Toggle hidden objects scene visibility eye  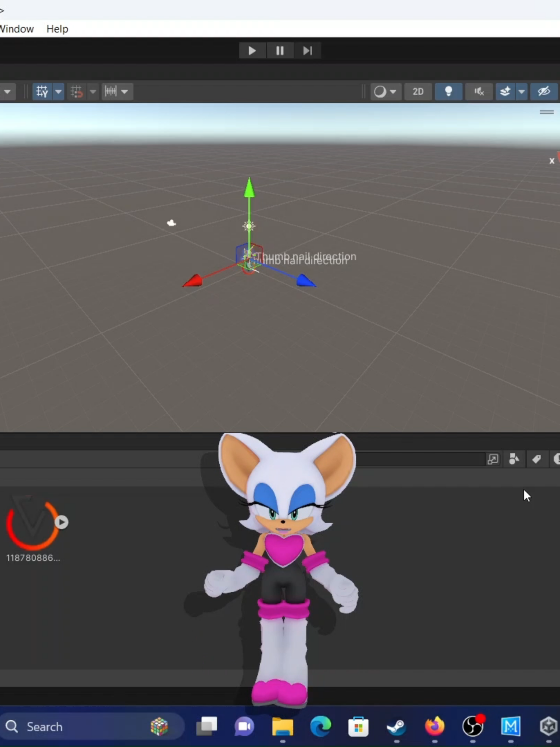coord(544,92)
